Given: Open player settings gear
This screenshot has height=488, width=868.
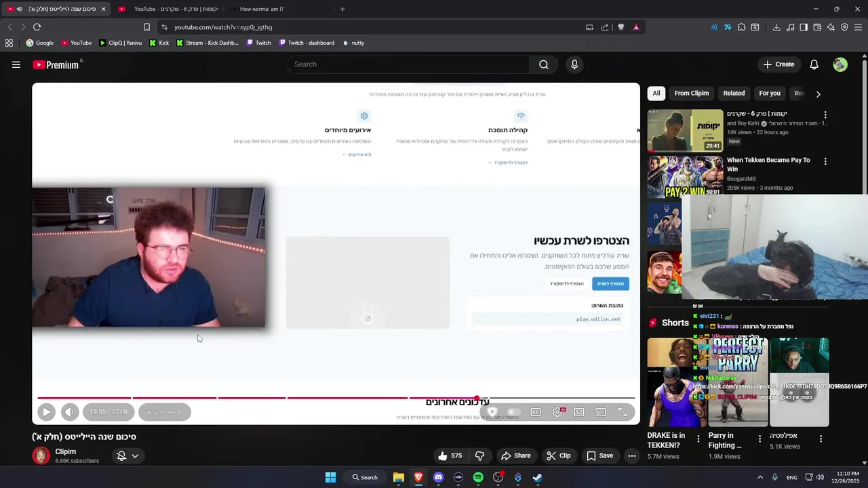Looking at the screenshot, I should click(x=557, y=411).
